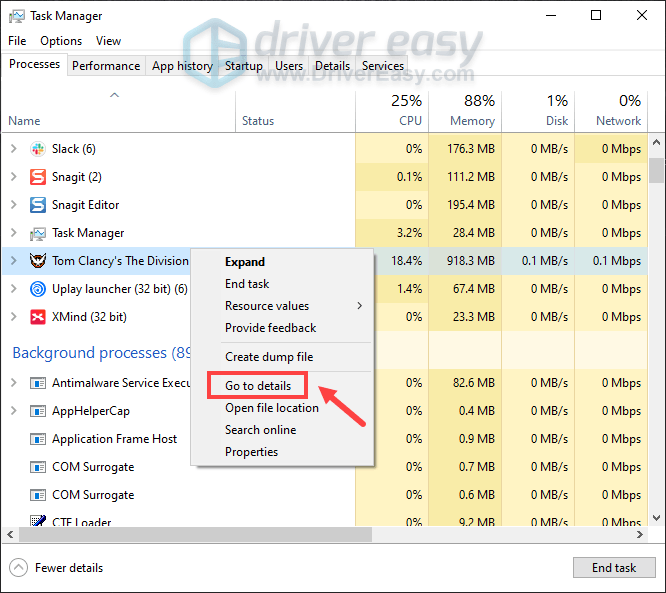Click the second COM Surrogate icon

point(38,495)
